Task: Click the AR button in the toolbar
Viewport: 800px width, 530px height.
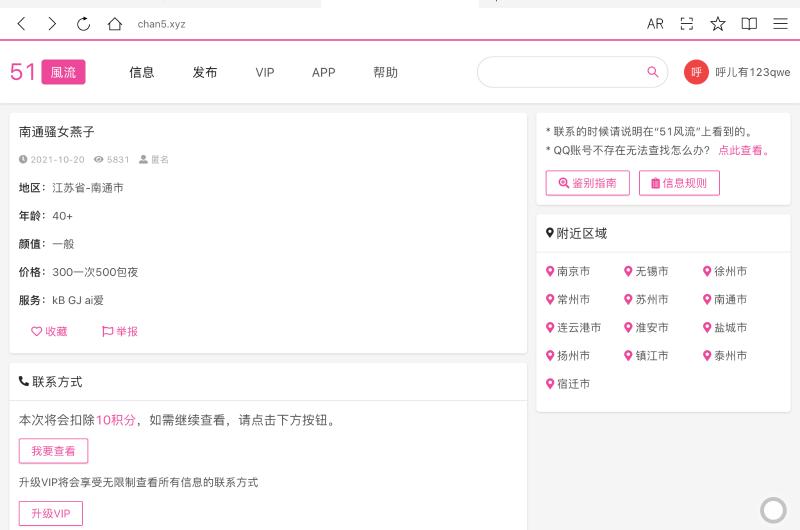Action: [655, 24]
